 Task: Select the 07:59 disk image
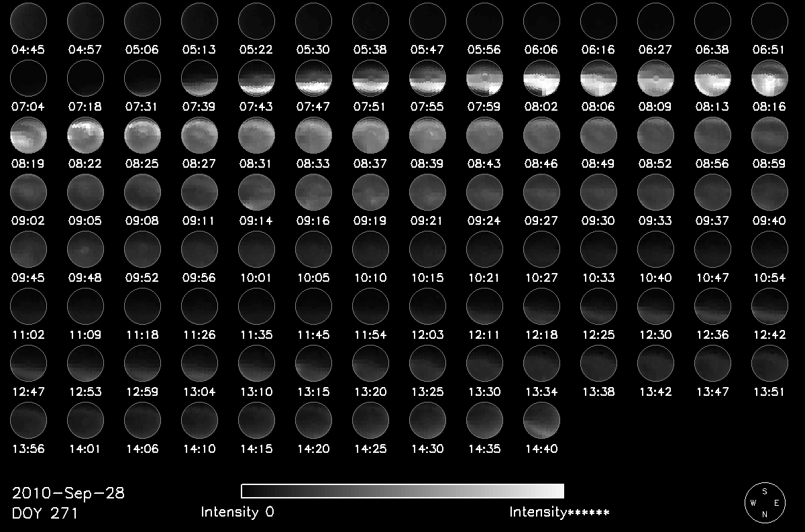(x=484, y=78)
